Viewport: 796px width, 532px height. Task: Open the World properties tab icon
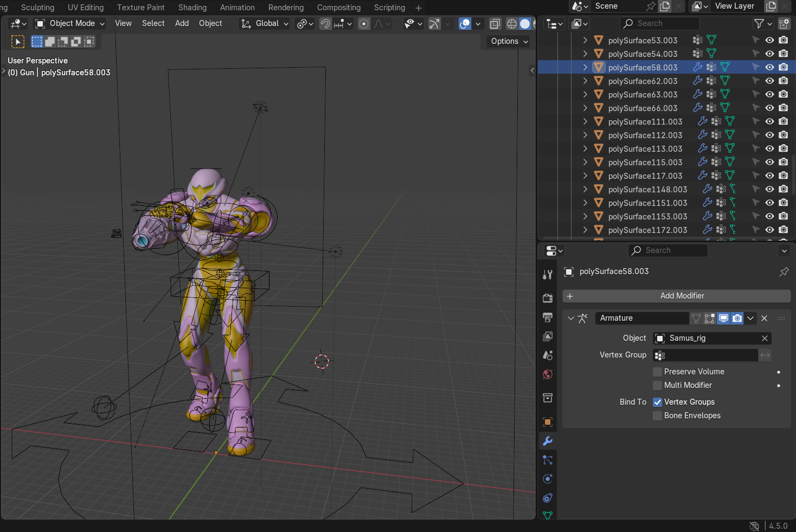point(548,374)
